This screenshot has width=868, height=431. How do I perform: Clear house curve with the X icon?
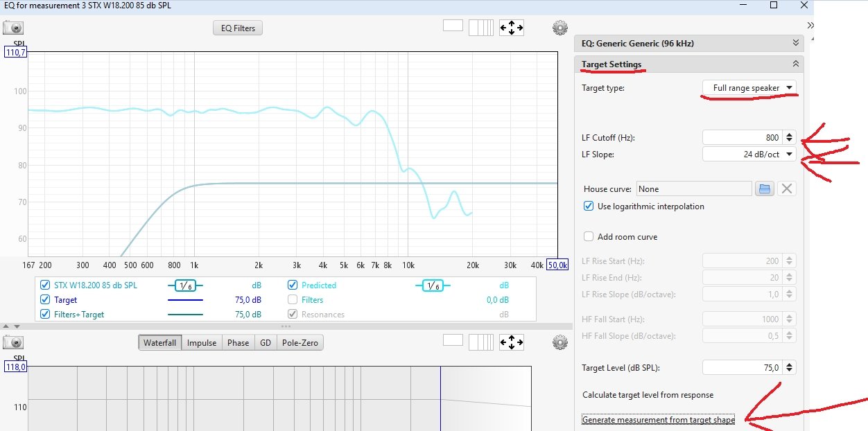[785, 188]
